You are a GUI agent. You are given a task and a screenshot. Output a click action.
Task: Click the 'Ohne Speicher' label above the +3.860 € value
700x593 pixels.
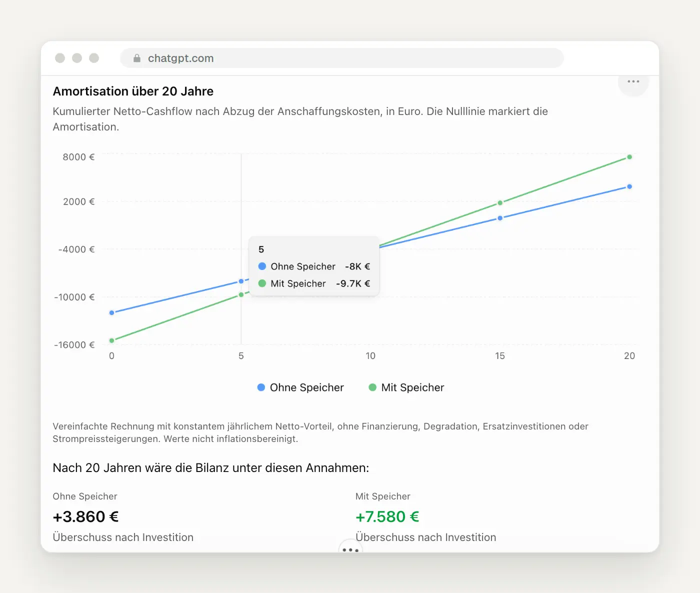click(x=85, y=496)
